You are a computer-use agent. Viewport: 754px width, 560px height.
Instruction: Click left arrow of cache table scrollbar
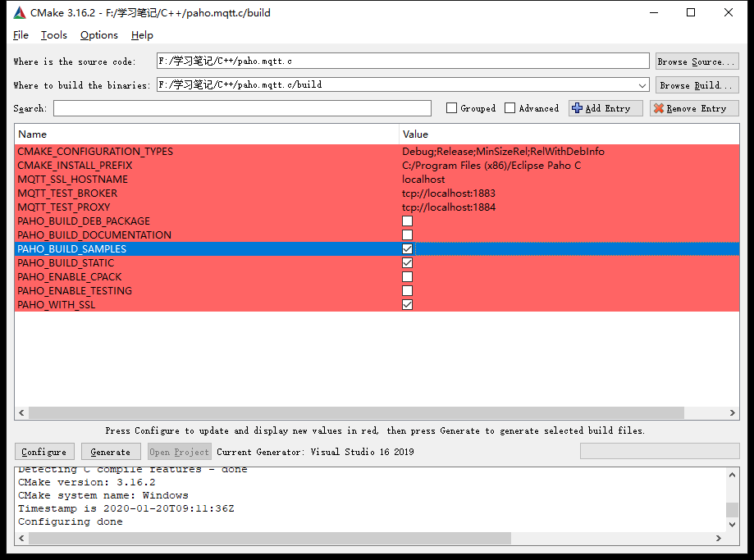[x=21, y=413]
